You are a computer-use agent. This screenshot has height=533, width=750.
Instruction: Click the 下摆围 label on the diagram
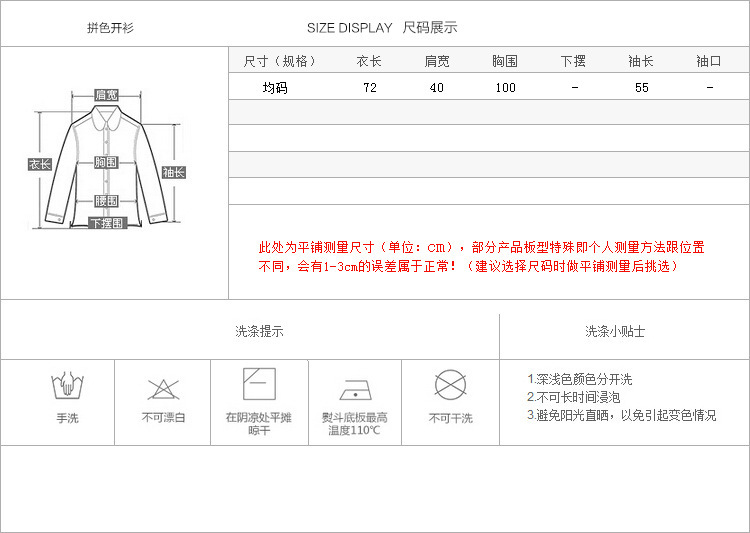point(108,223)
